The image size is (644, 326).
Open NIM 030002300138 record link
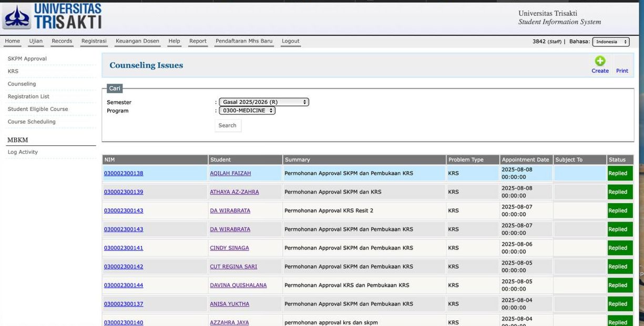(x=124, y=173)
